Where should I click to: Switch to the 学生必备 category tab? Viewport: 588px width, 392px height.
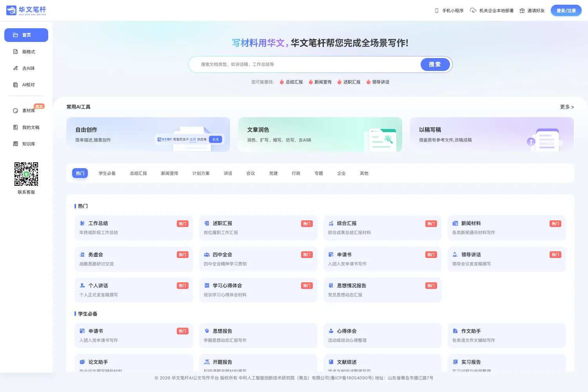tap(107, 173)
